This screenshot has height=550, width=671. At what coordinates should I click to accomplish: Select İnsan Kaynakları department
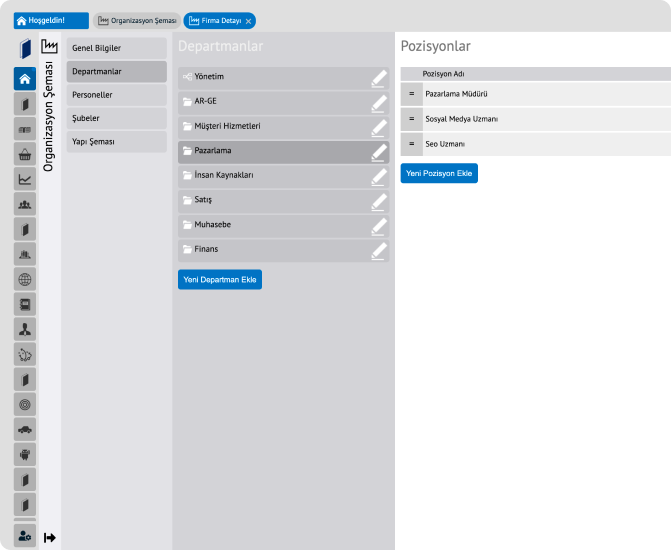[x=283, y=177]
